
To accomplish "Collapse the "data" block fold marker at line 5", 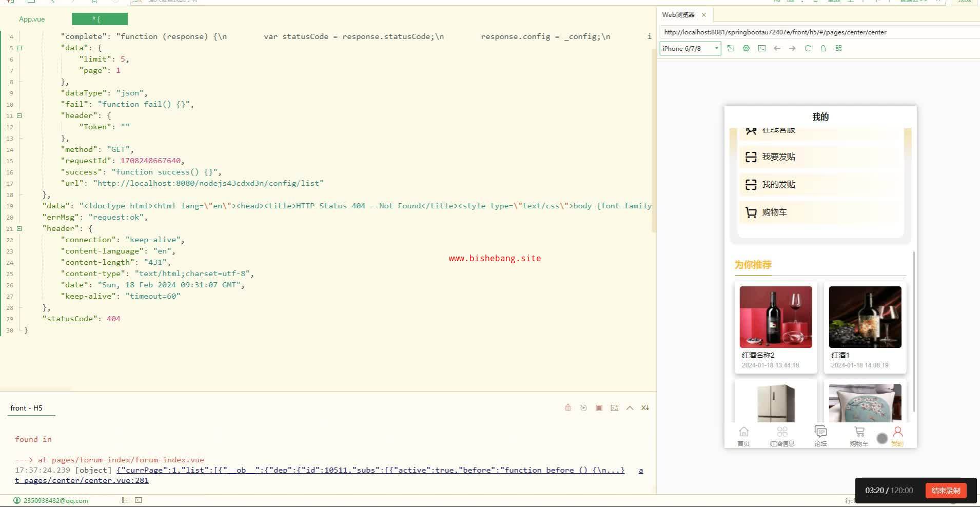I will tap(19, 48).
